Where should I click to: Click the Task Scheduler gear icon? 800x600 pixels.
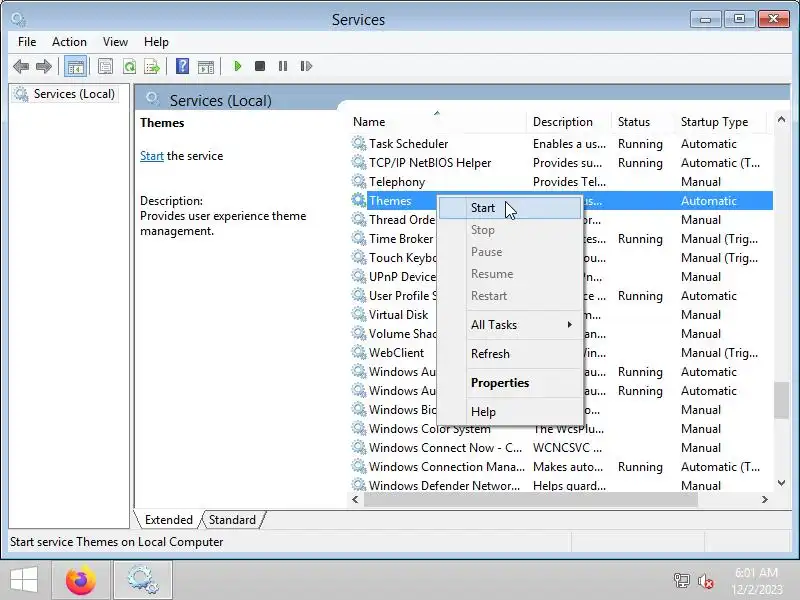point(359,143)
